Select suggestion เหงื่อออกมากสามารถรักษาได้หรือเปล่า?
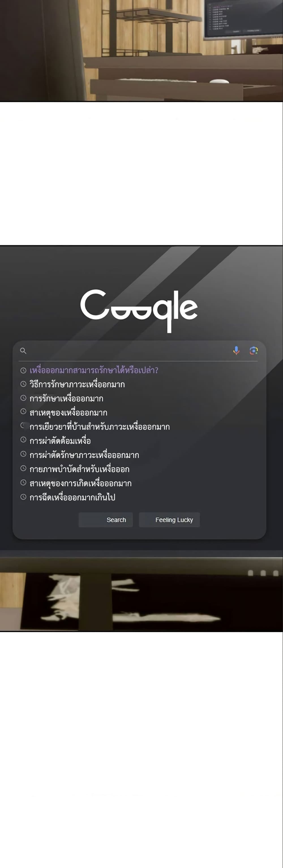The height and width of the screenshot is (868, 283). point(94,370)
